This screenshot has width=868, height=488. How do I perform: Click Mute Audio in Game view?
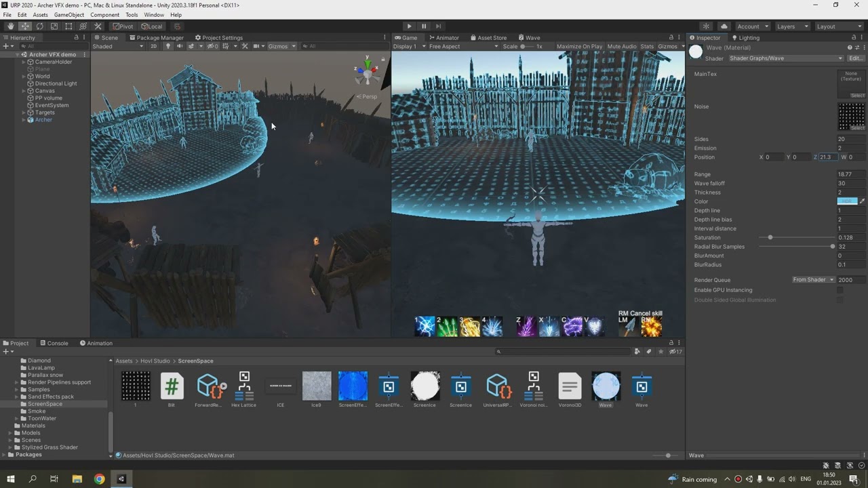pos(621,46)
